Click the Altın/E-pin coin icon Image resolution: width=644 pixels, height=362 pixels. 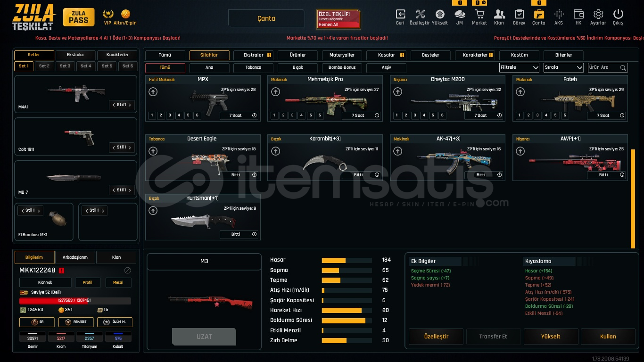click(125, 14)
